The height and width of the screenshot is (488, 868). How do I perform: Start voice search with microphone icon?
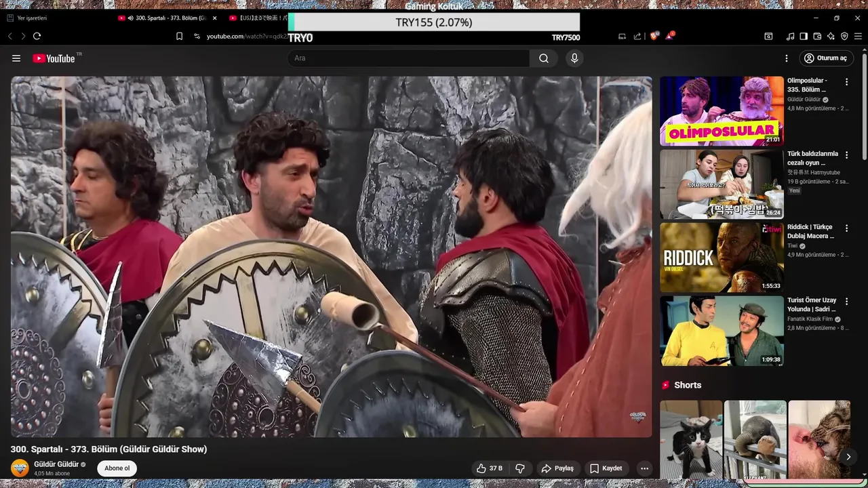(574, 58)
